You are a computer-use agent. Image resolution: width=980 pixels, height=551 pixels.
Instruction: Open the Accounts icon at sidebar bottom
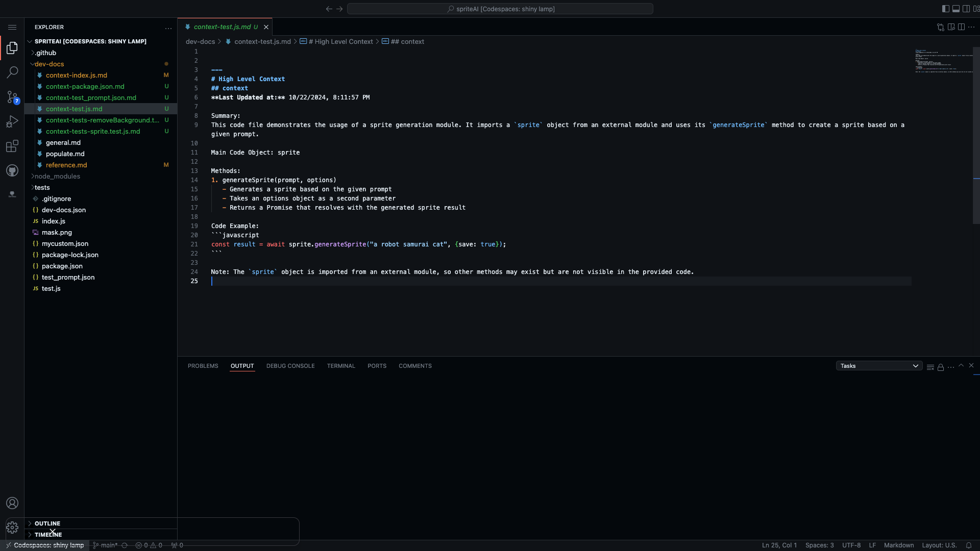(x=12, y=503)
